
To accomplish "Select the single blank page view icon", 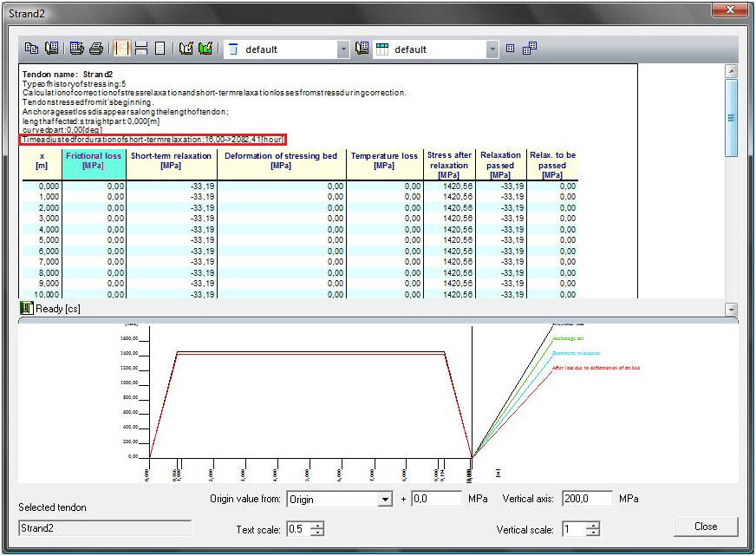I will 160,49.
